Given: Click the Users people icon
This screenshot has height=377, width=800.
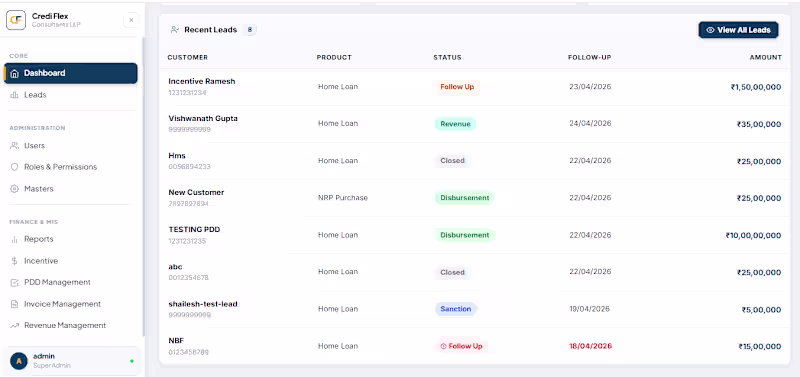Looking at the screenshot, I should coord(14,145).
